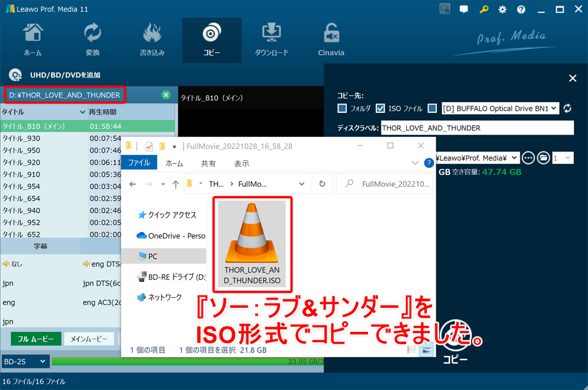Refresh the optical drive list
Viewport: 588px width, 390px height.
[x=567, y=108]
